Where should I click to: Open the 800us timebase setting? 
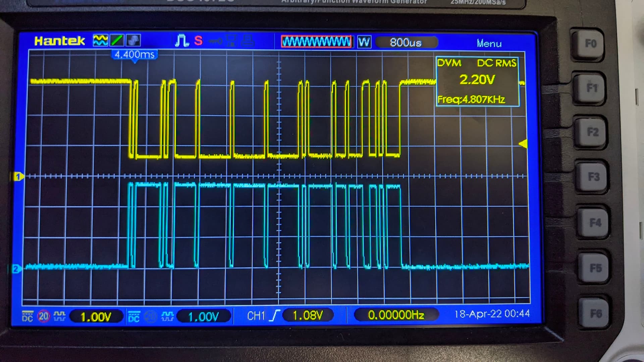coord(406,43)
